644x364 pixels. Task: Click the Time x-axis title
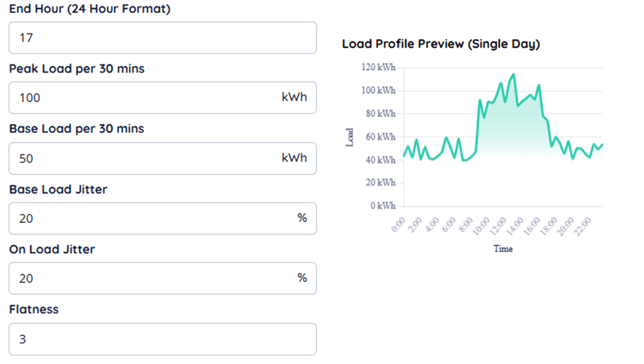[503, 249]
